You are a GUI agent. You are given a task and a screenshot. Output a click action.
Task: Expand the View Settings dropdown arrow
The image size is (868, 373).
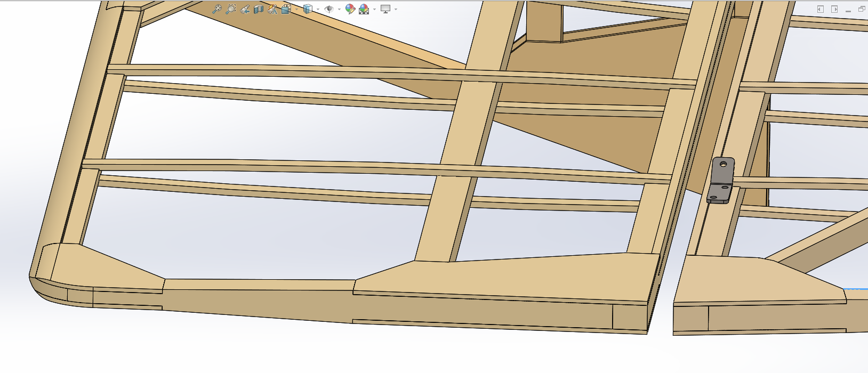point(396,9)
